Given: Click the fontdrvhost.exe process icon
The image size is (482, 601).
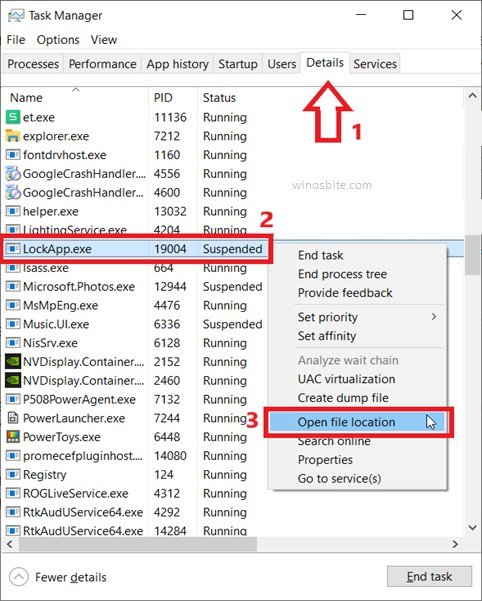Looking at the screenshot, I should tap(13, 154).
